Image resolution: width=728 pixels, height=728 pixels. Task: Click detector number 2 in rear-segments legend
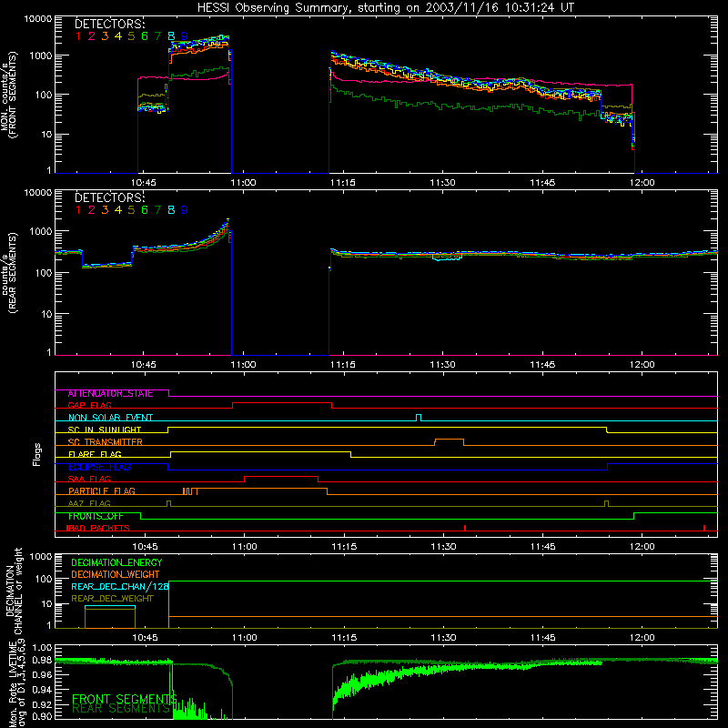coord(92,210)
